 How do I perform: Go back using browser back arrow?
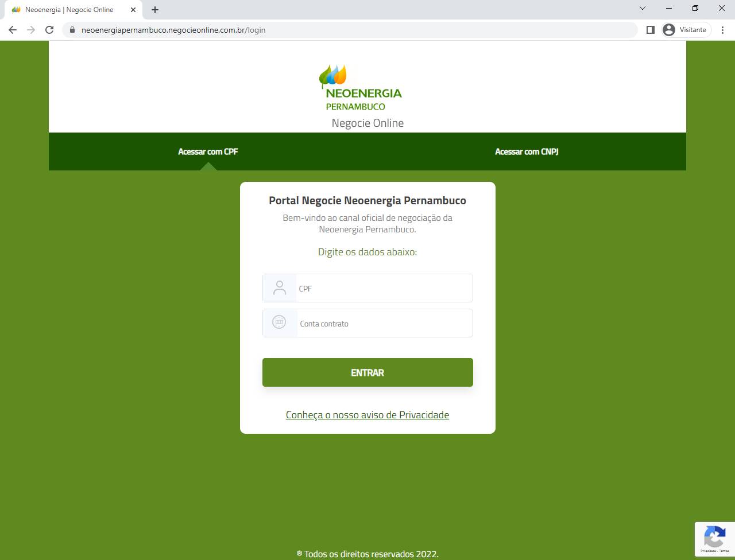click(x=13, y=30)
